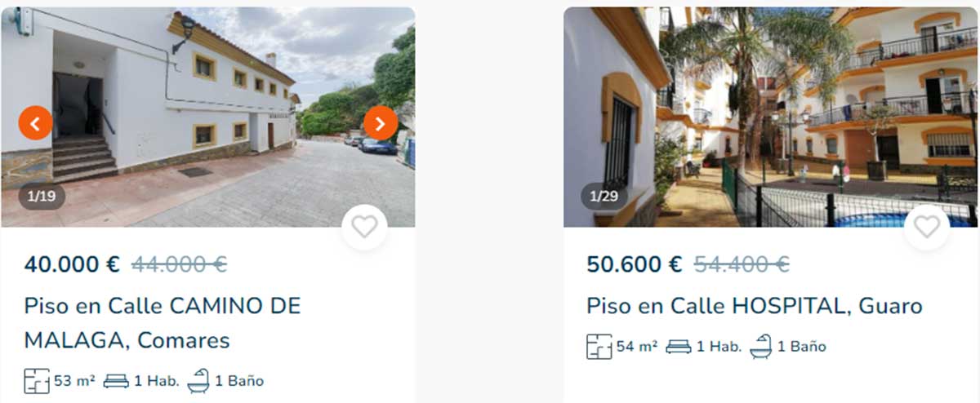Click the 1/29 photo counter badge
Viewport: 980px width, 403px height.
(604, 196)
